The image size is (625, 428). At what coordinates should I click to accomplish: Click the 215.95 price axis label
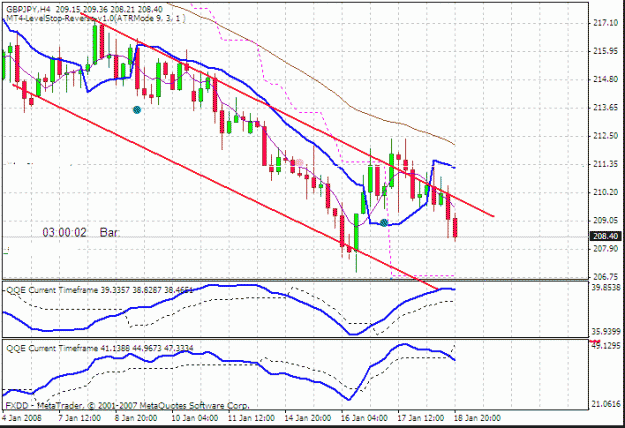(x=605, y=51)
